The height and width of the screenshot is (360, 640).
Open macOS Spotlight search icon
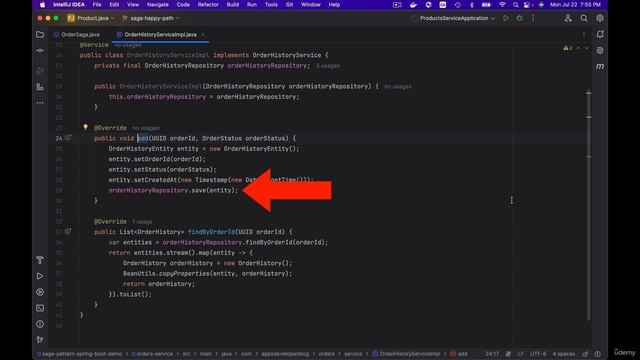tap(516, 4)
